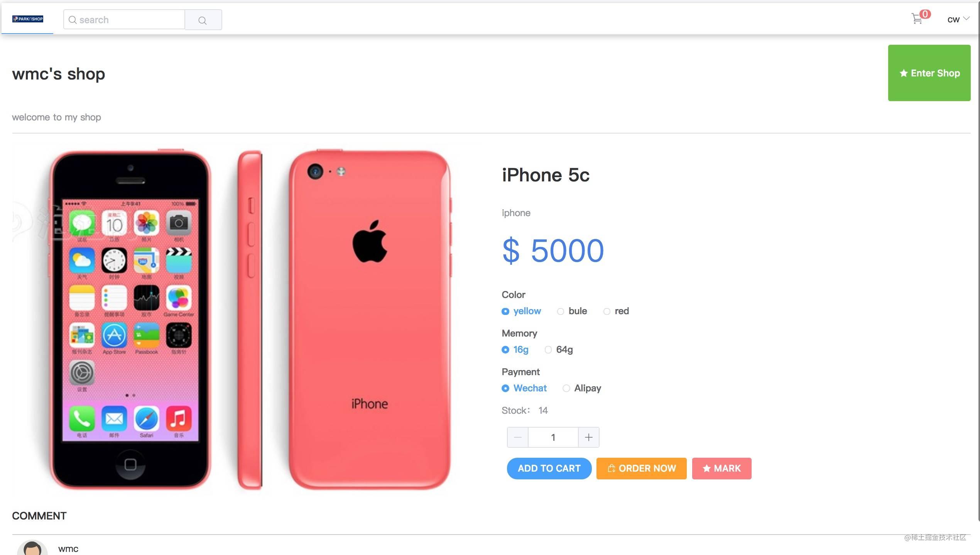This screenshot has width=980, height=555.
Task: Click the quantity increase plus button
Action: point(588,437)
